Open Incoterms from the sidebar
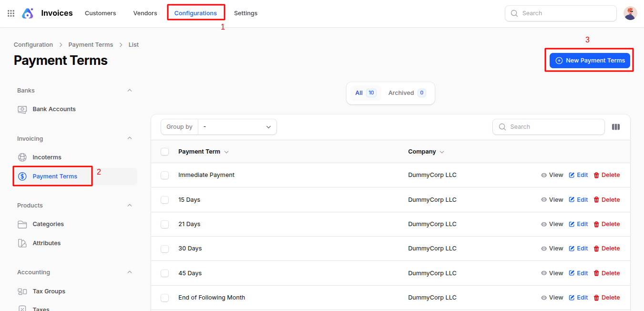The height and width of the screenshot is (311, 644). click(x=47, y=157)
